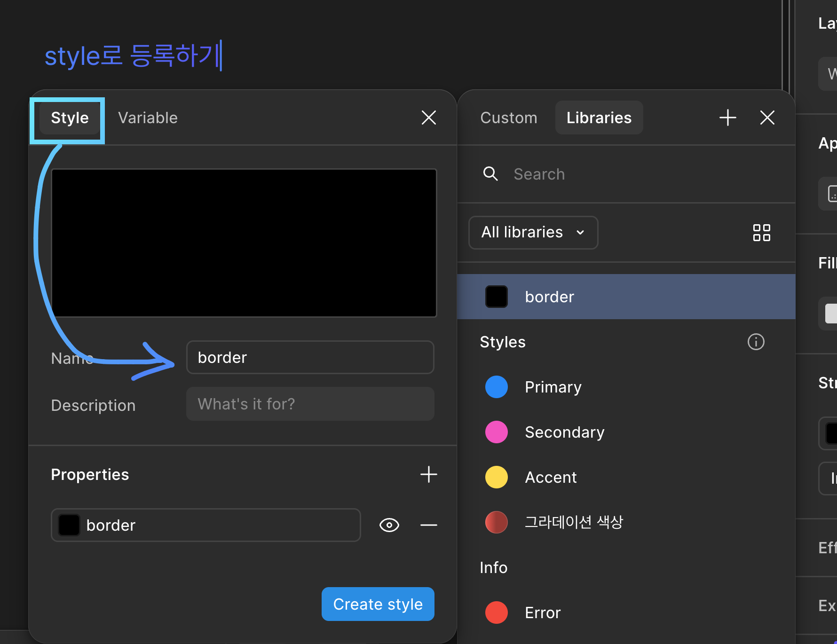837x644 pixels.
Task: Click the Properties section heading
Action: click(x=90, y=475)
